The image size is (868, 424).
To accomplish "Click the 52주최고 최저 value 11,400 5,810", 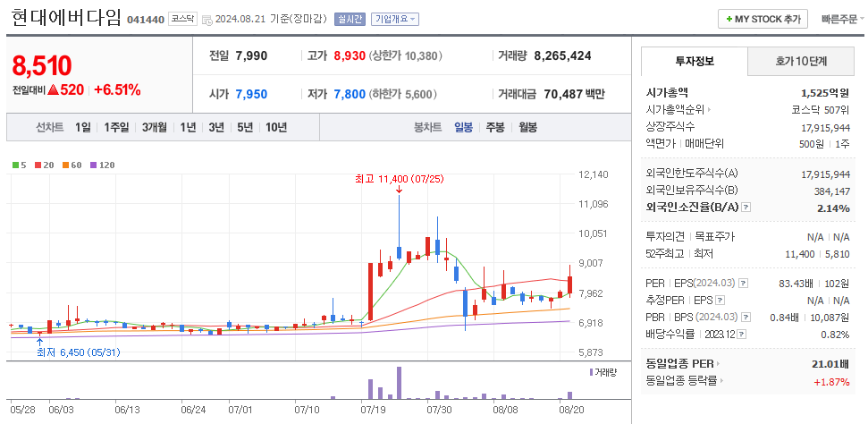I will (817, 254).
